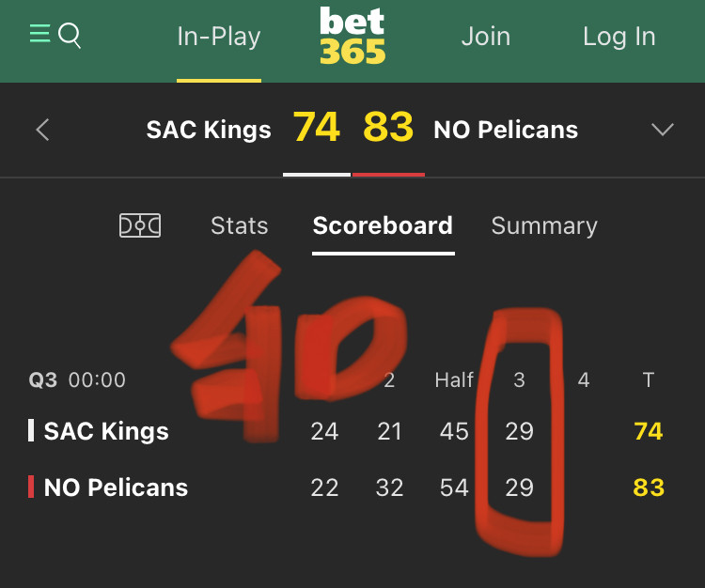Switch to the Summary tab
The height and width of the screenshot is (588, 705).
pyautogui.click(x=544, y=225)
